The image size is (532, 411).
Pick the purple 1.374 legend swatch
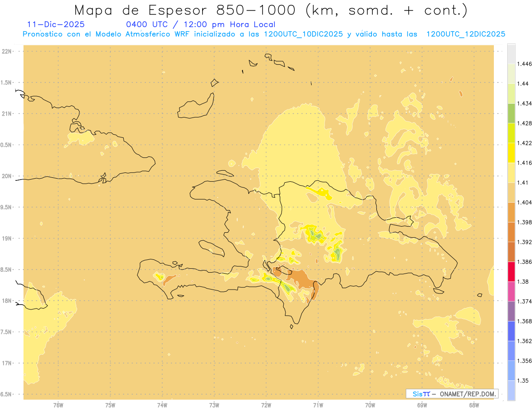pyautogui.click(x=511, y=311)
